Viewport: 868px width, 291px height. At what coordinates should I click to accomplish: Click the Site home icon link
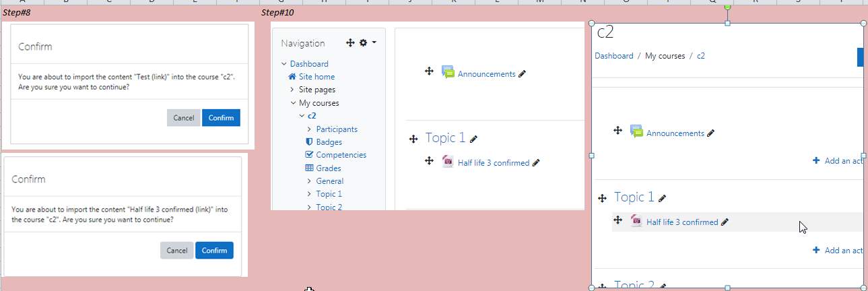click(x=292, y=77)
